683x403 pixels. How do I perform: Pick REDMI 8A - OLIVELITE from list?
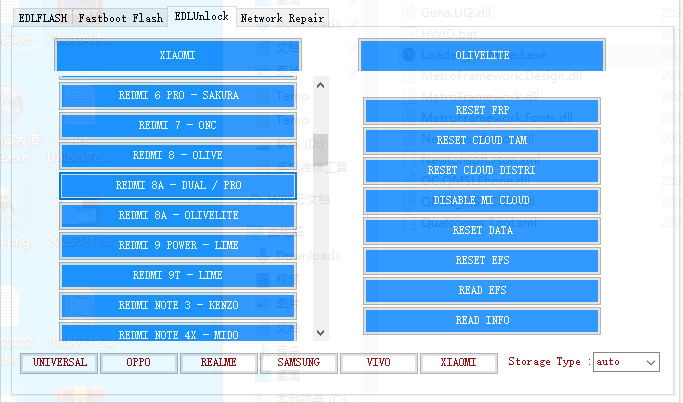pos(178,215)
